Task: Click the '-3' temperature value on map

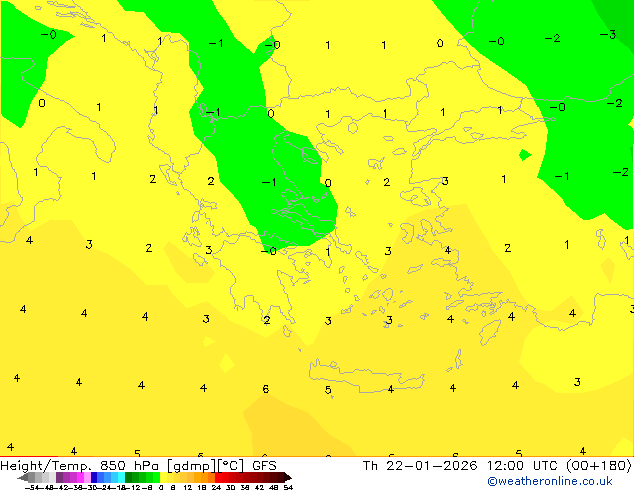Action: (608, 35)
